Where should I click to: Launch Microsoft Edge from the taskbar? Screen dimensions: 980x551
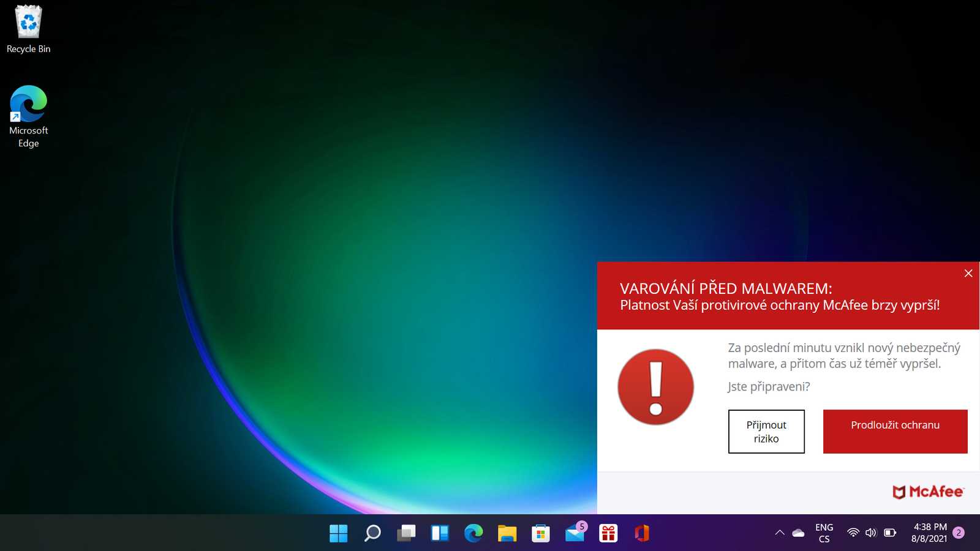[x=473, y=533]
